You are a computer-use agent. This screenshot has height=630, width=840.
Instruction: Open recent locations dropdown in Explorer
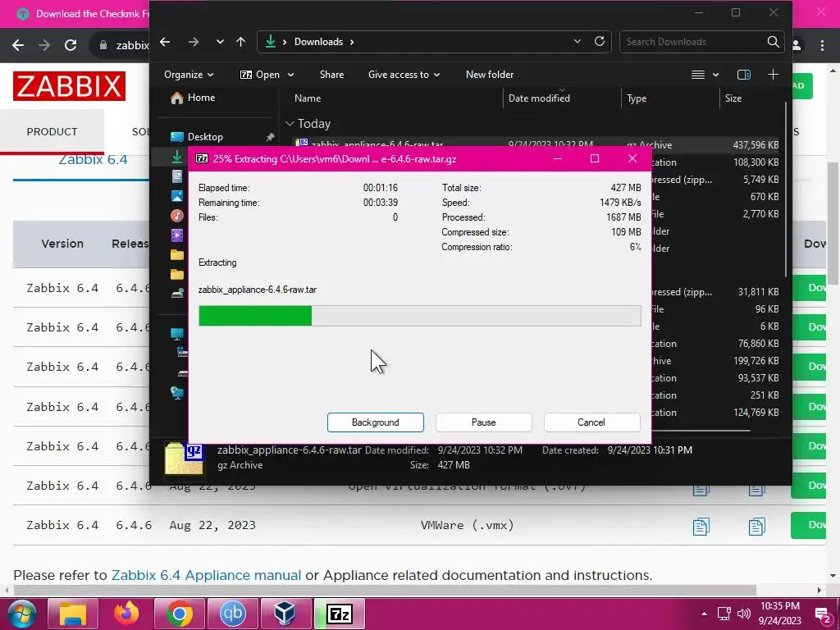(x=220, y=42)
